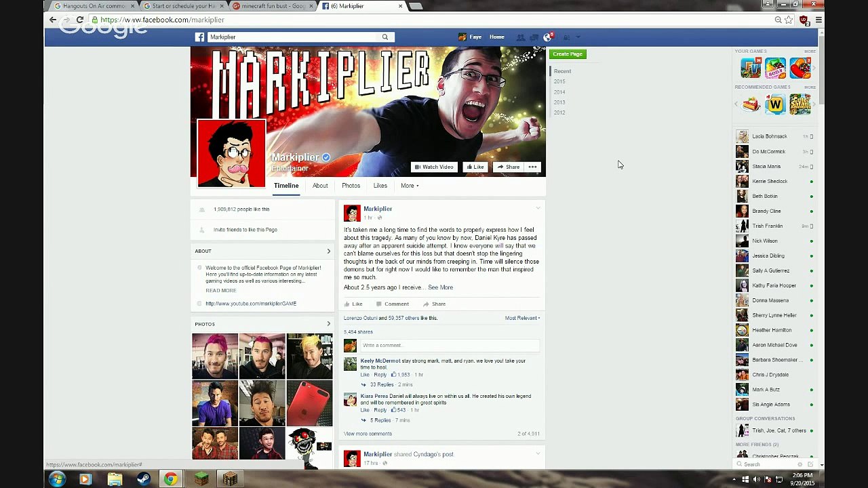The height and width of the screenshot is (488, 868).
Task: Expand the PHOTOS section chevron
Action: tap(329, 324)
